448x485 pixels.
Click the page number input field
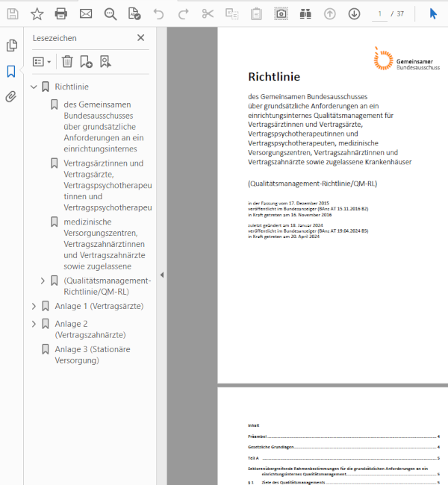coord(380,13)
